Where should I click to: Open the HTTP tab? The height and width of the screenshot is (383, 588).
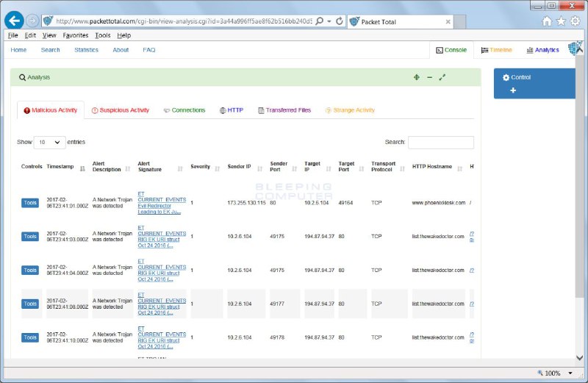(232, 110)
